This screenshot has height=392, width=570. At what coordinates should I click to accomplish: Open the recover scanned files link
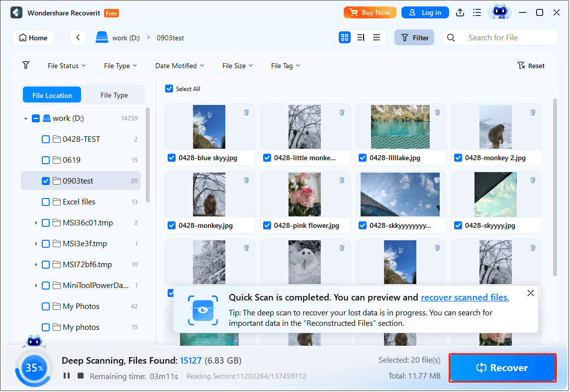point(465,297)
